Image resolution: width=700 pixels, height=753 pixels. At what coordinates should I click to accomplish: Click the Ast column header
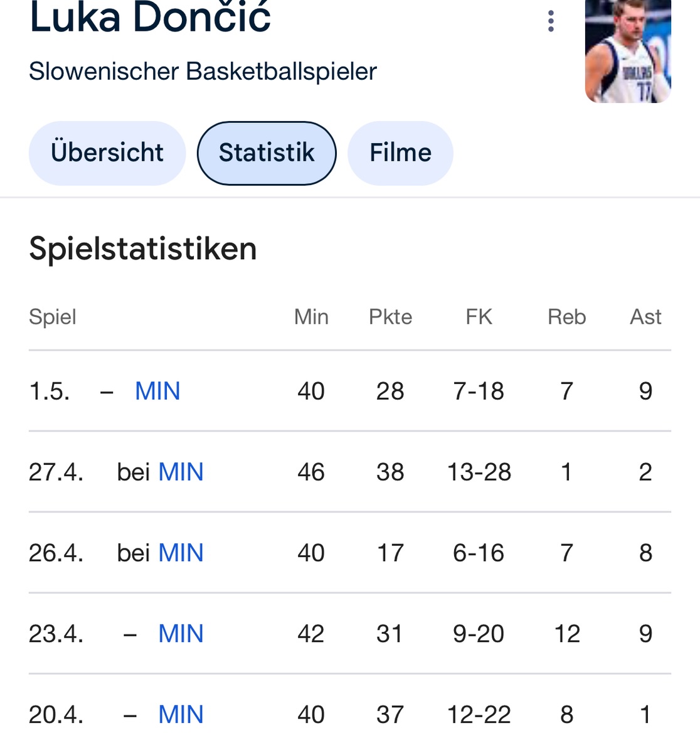645,317
